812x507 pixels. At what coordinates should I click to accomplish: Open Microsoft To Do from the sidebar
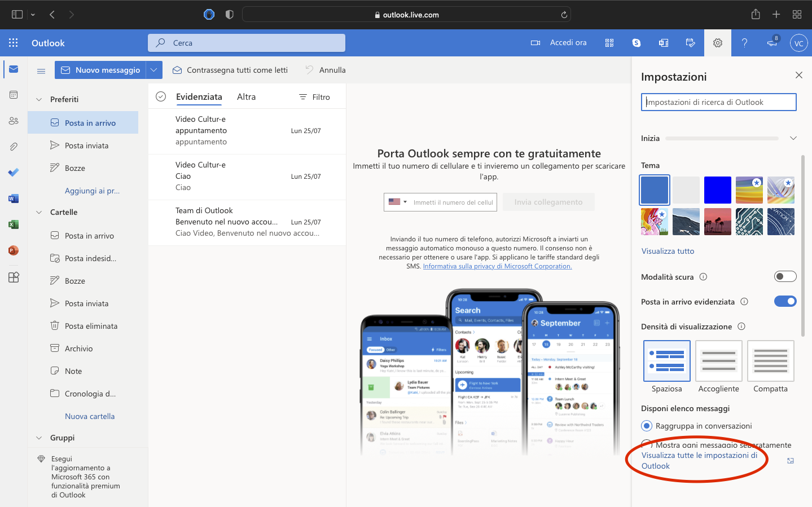[13, 172]
